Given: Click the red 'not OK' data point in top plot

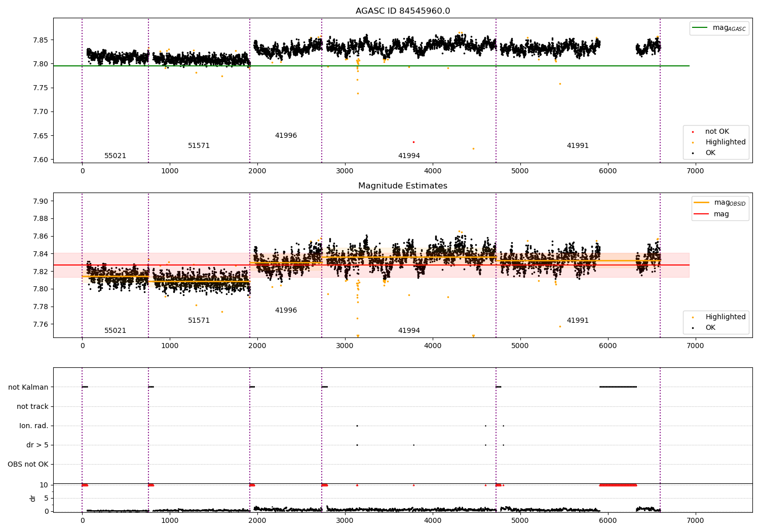Looking at the screenshot, I should coord(413,142).
